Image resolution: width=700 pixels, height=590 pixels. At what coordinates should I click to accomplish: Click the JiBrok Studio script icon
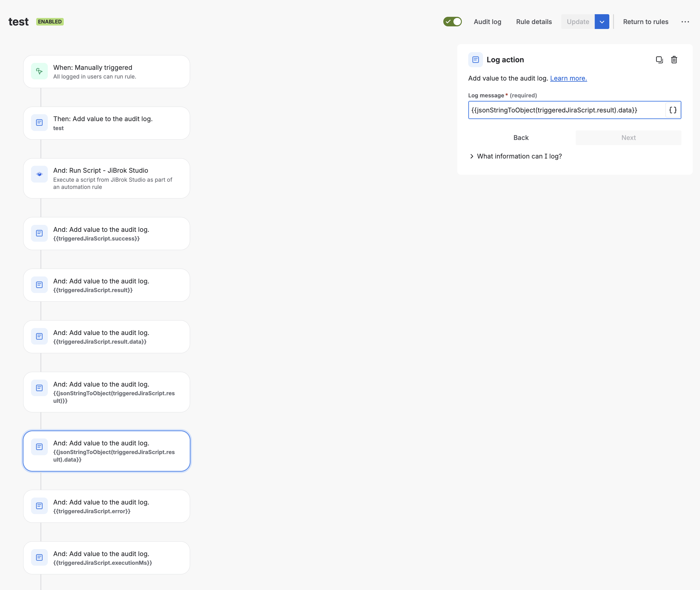[39, 174]
